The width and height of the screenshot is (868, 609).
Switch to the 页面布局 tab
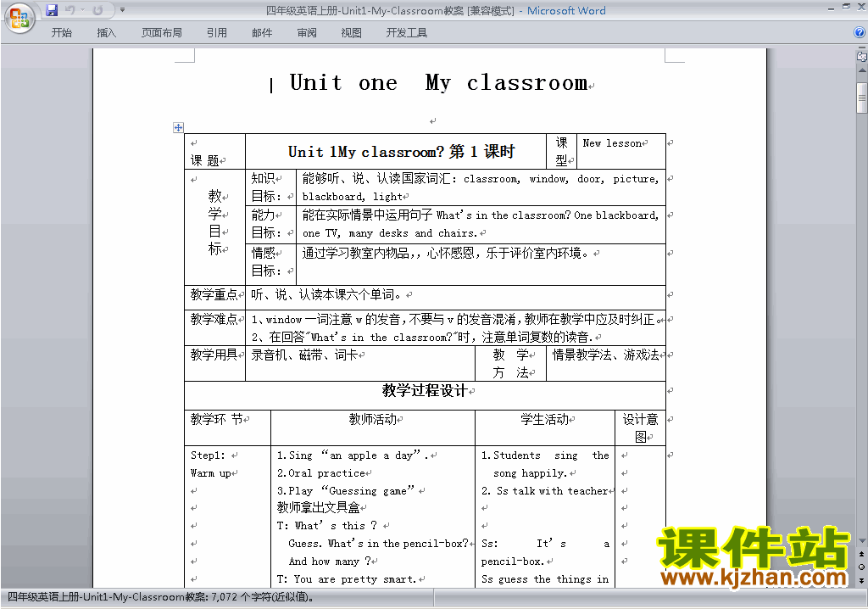tap(162, 33)
